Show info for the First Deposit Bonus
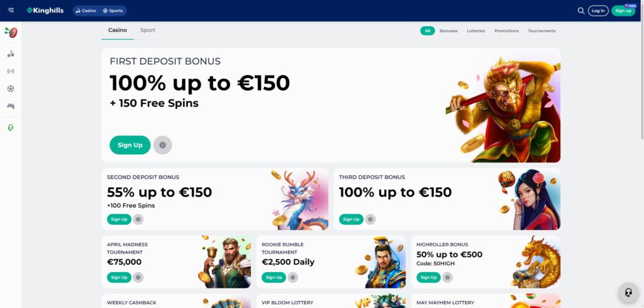Screen dimensions: 644x308 (163, 145)
